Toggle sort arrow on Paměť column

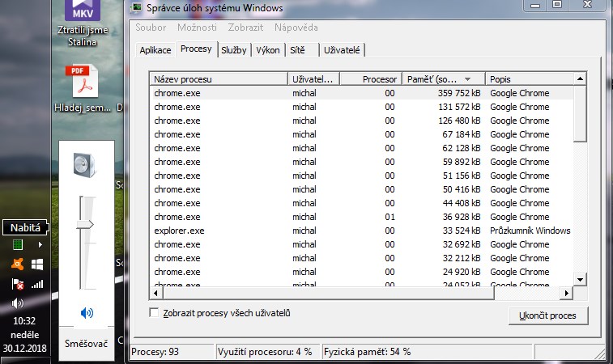467,79
